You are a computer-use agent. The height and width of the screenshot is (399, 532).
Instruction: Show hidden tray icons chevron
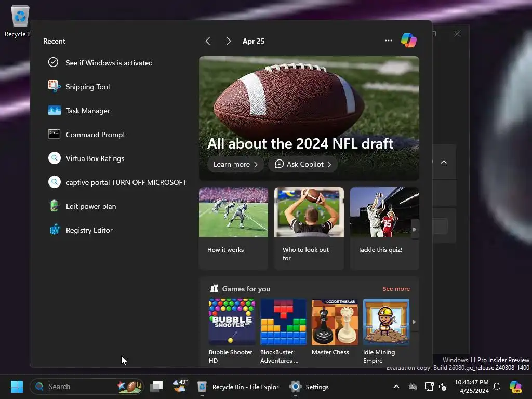coord(396,387)
